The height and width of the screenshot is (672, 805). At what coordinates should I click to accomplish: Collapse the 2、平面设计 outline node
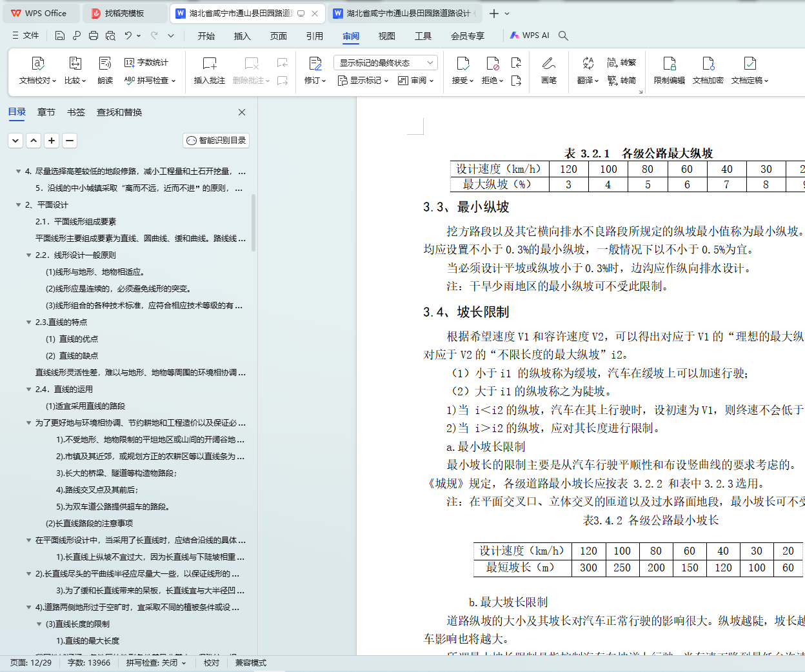pyautogui.click(x=18, y=205)
